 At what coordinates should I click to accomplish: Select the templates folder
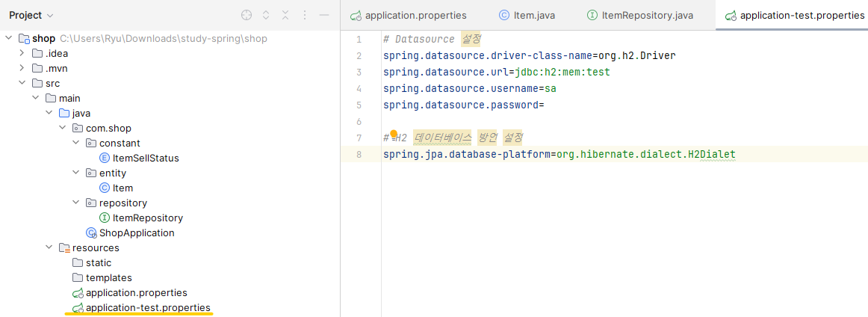point(108,278)
